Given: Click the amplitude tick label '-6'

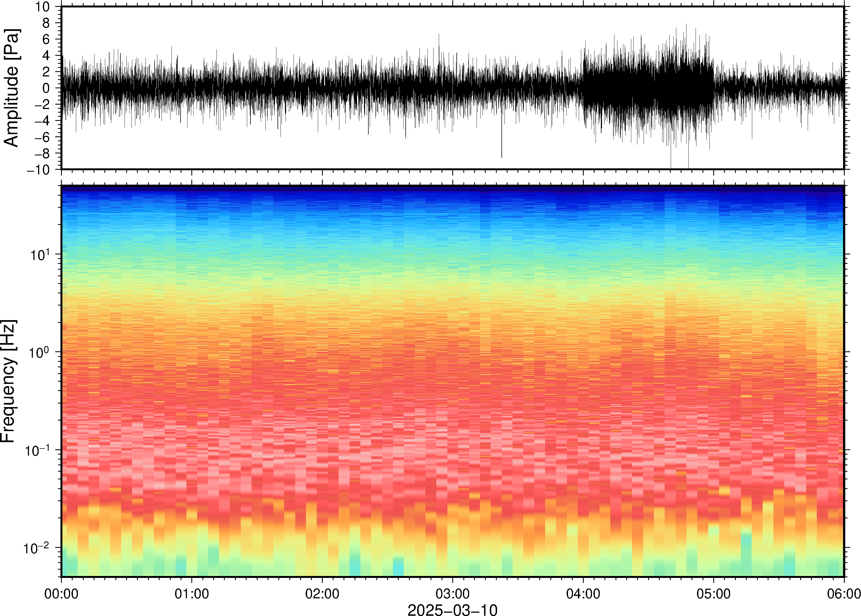Looking at the screenshot, I should click(x=42, y=137).
